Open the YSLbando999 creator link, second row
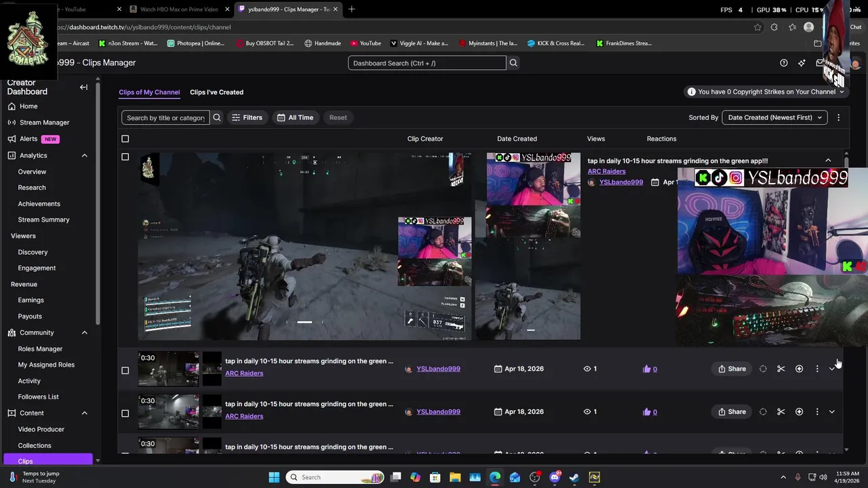Viewport: 868px width, 488px height. (x=438, y=369)
